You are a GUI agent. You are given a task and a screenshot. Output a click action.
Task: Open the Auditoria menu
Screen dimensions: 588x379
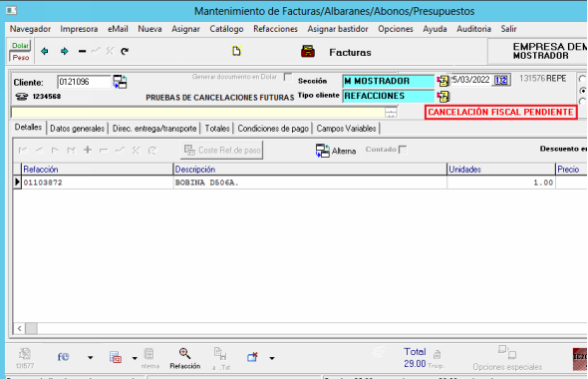tap(473, 29)
